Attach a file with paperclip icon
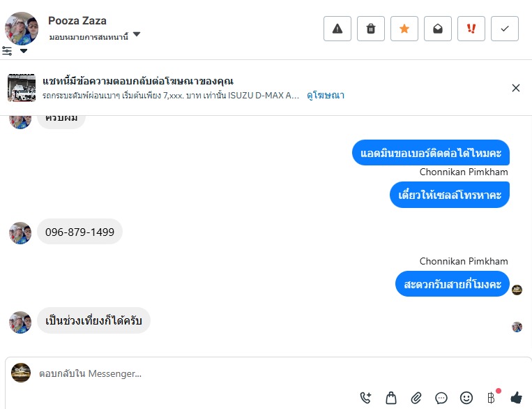This screenshot has width=532, height=409. tap(416, 398)
